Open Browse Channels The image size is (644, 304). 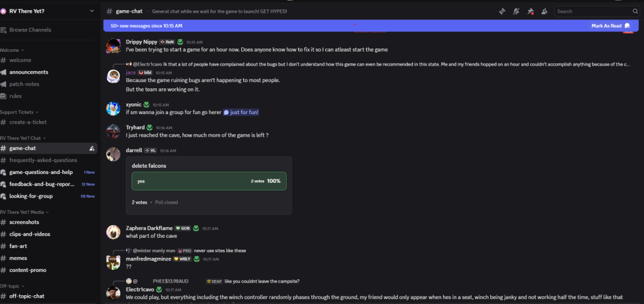pyautogui.click(x=30, y=30)
